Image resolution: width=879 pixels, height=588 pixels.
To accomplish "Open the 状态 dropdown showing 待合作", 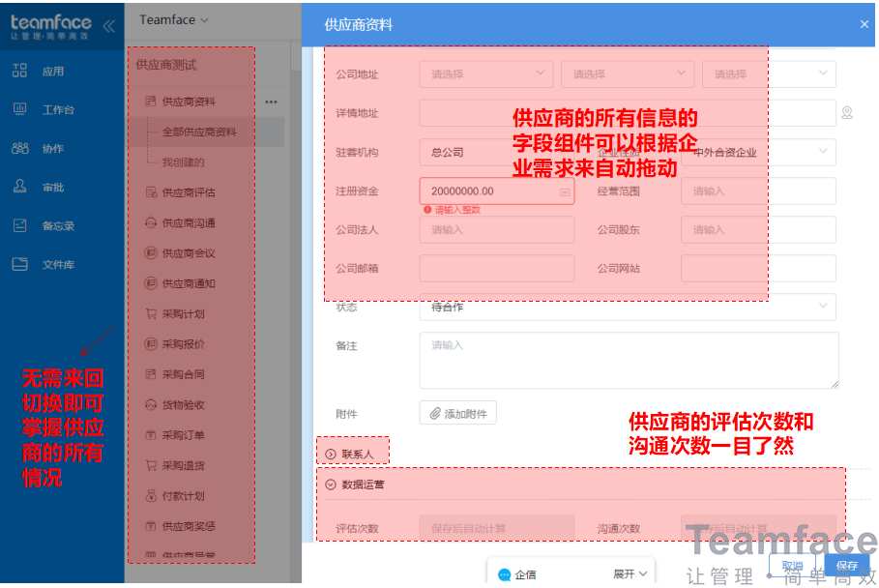I will coord(628,307).
